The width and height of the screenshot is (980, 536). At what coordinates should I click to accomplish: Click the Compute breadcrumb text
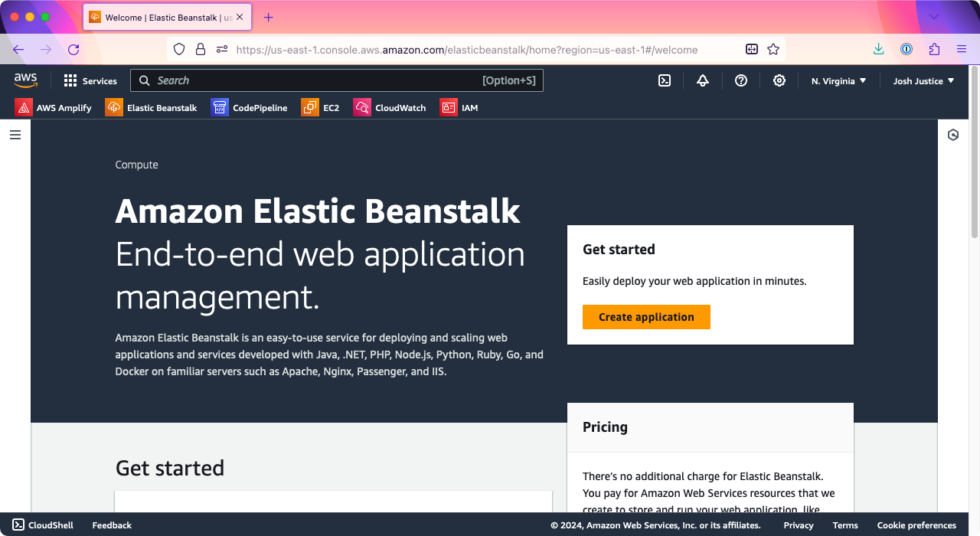(x=137, y=165)
